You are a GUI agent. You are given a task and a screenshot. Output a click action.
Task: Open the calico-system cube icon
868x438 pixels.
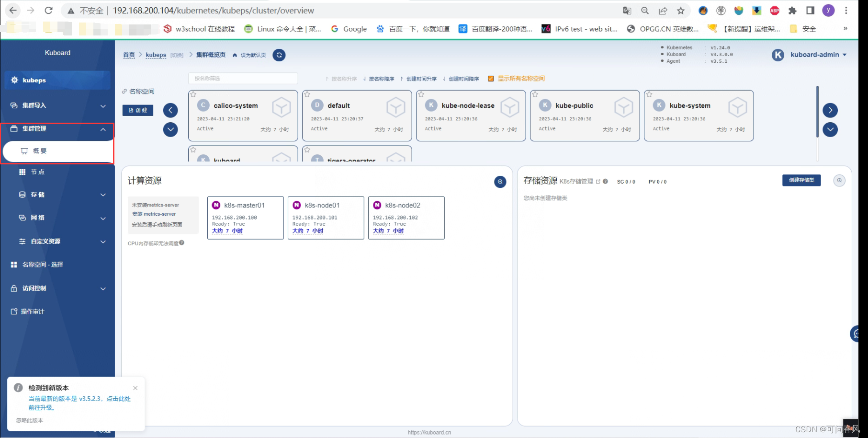282,107
